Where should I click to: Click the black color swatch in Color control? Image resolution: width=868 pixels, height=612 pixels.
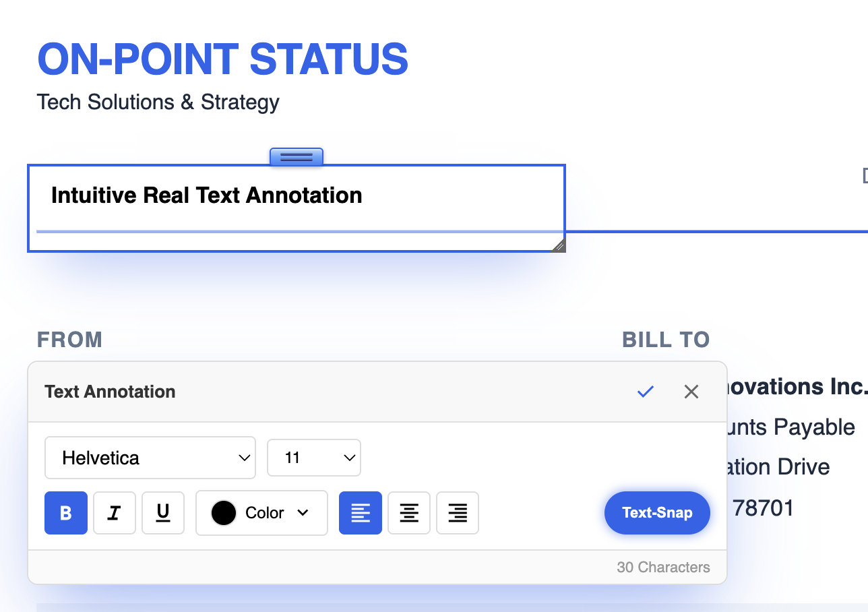click(223, 513)
